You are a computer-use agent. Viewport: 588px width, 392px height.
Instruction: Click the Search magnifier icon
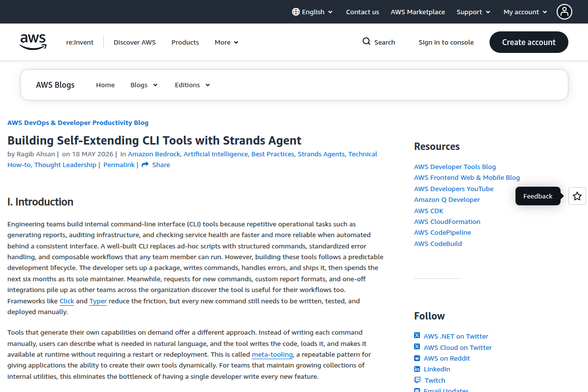pos(367,42)
